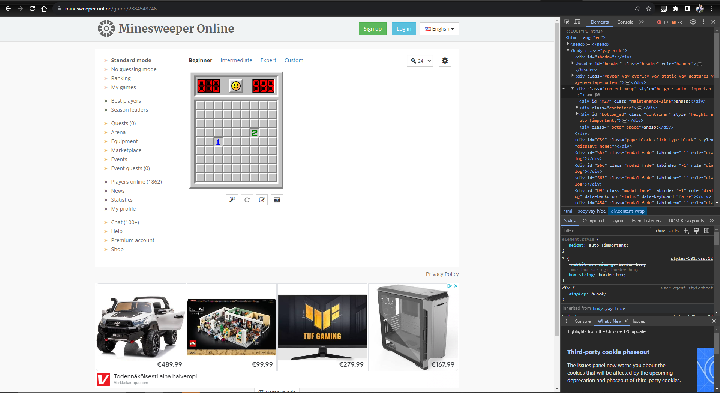This screenshot has height=393, width=720.
Task: Click the third icon below the board
Action: (262, 200)
